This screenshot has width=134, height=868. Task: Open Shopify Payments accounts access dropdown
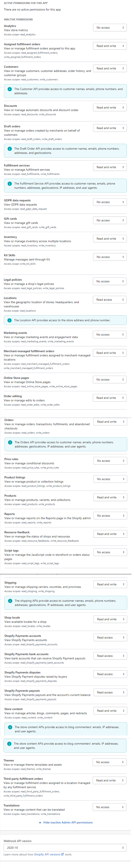tap(110, 638)
